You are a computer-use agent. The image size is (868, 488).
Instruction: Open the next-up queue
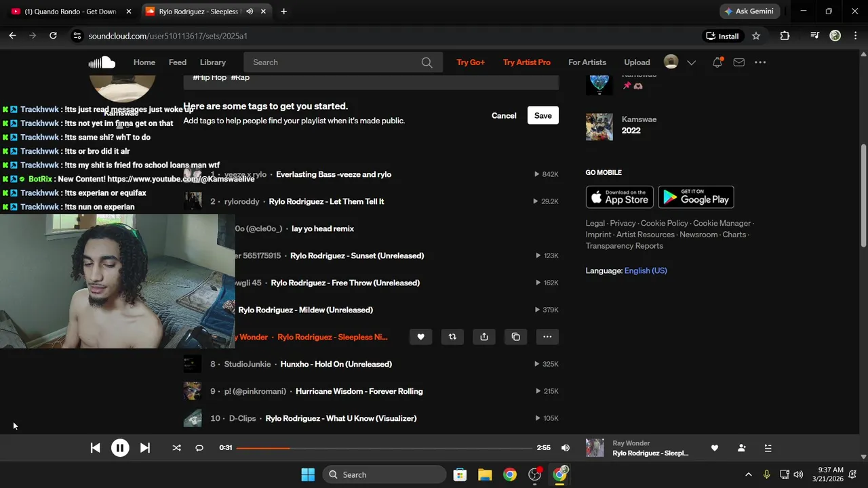pos(768,448)
